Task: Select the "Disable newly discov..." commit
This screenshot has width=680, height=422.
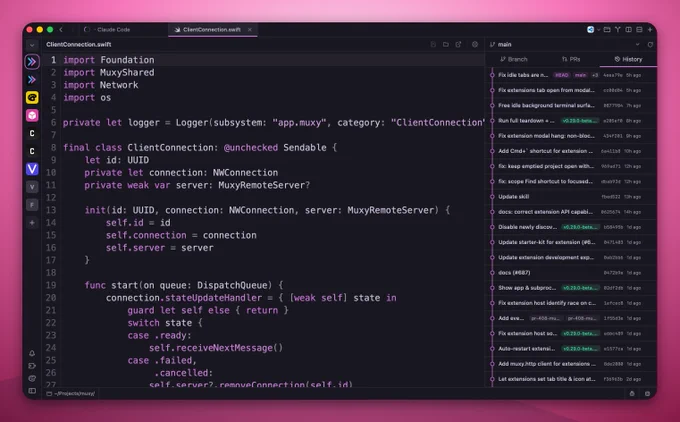Action: pos(572,227)
